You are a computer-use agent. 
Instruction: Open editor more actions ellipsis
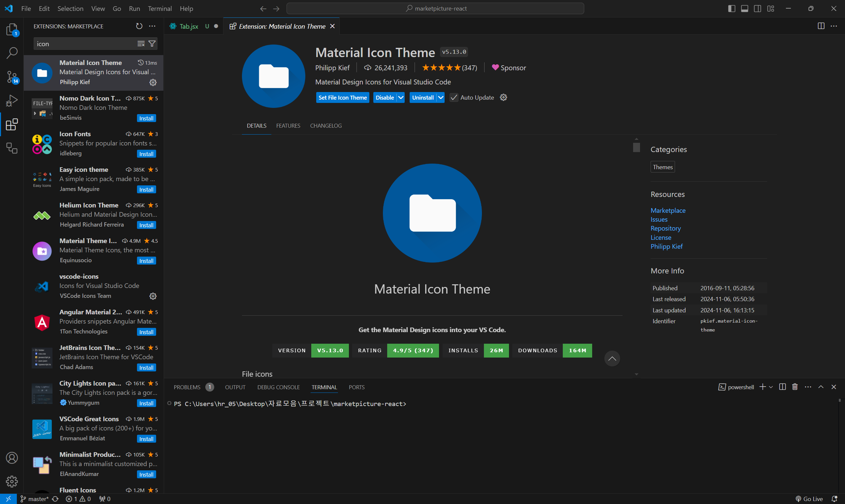coord(834,26)
